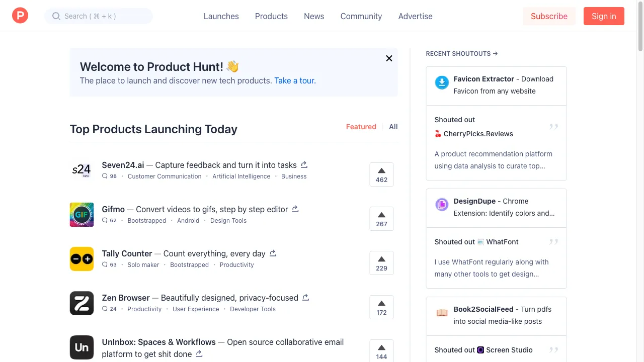Select the All filter tab
Viewport: 644px width, 362px height.
pyautogui.click(x=393, y=127)
